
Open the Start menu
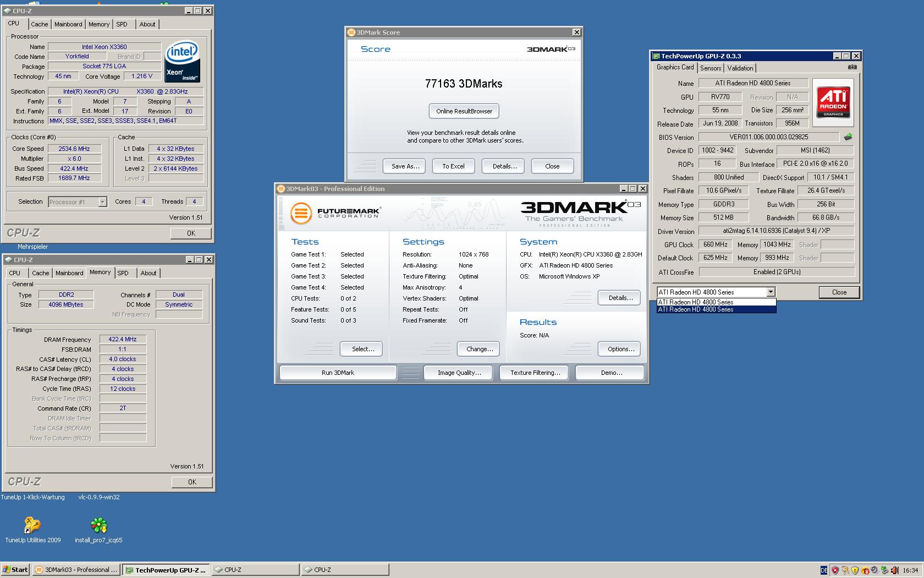click(15, 570)
